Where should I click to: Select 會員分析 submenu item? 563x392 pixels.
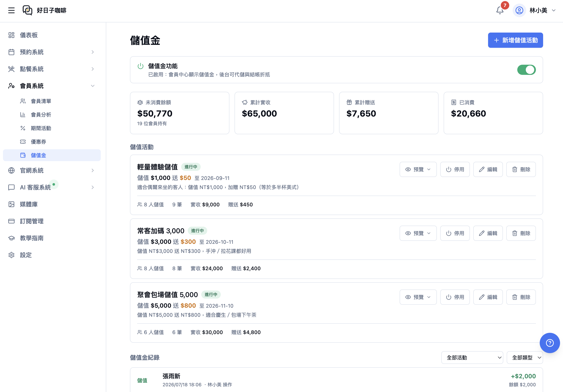coord(52,115)
